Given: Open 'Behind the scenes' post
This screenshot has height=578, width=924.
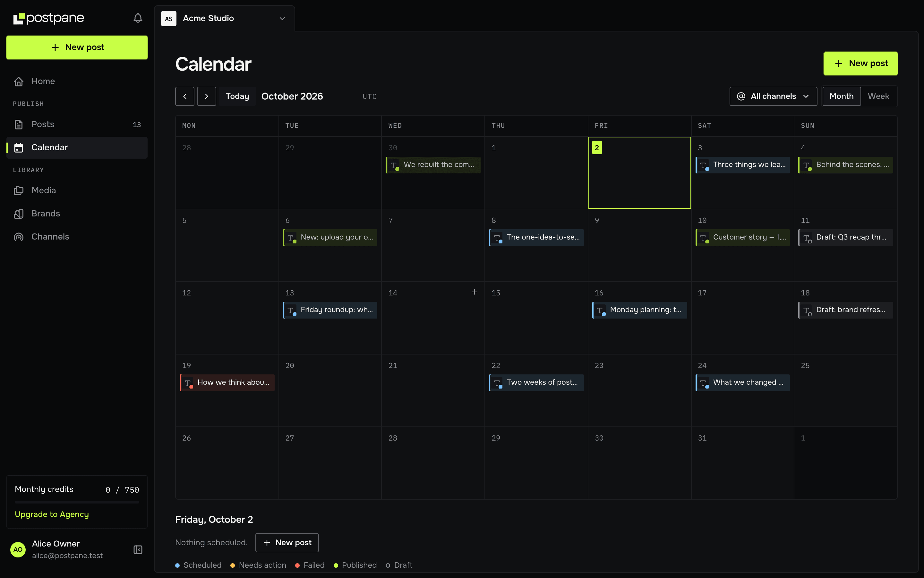Looking at the screenshot, I should click(845, 165).
